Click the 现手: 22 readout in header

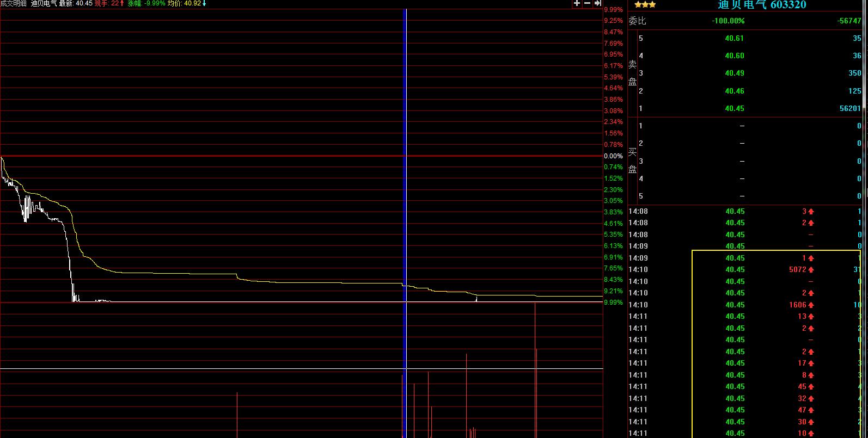tap(109, 3)
